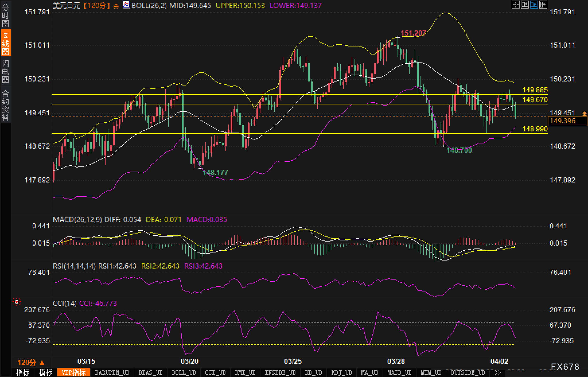This screenshot has height=377, width=588.
Task: Apply the BOLL_UD indicator
Action: pyautogui.click(x=184, y=372)
